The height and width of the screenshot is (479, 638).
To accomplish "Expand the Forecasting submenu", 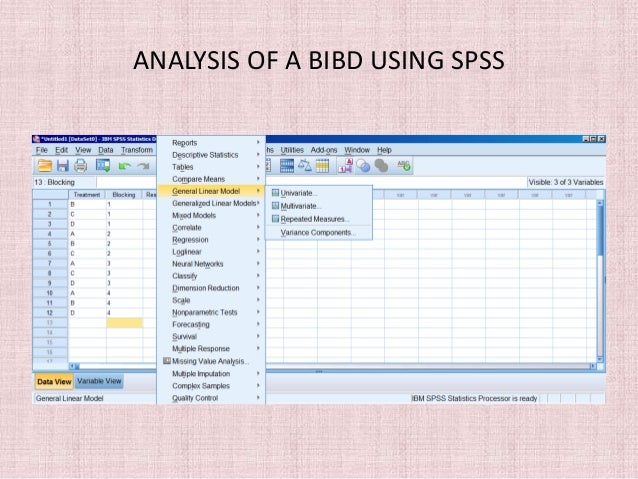I will (211, 324).
